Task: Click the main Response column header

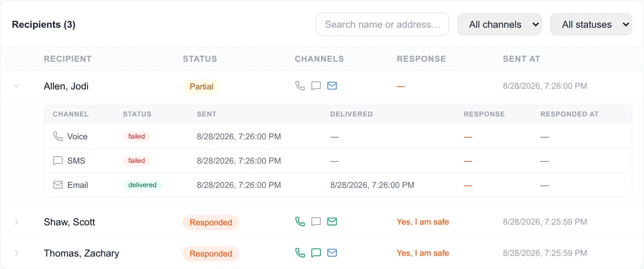Action: point(421,59)
